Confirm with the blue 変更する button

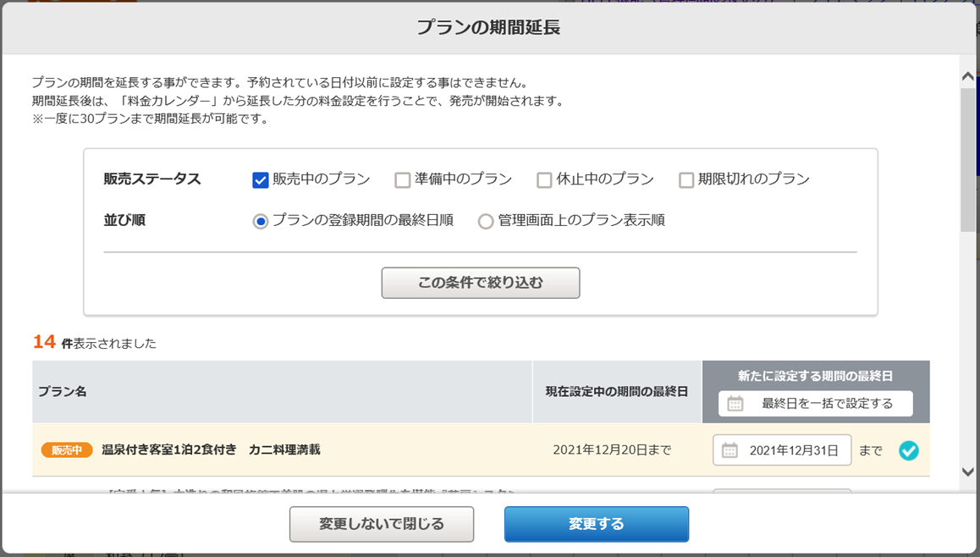(596, 524)
